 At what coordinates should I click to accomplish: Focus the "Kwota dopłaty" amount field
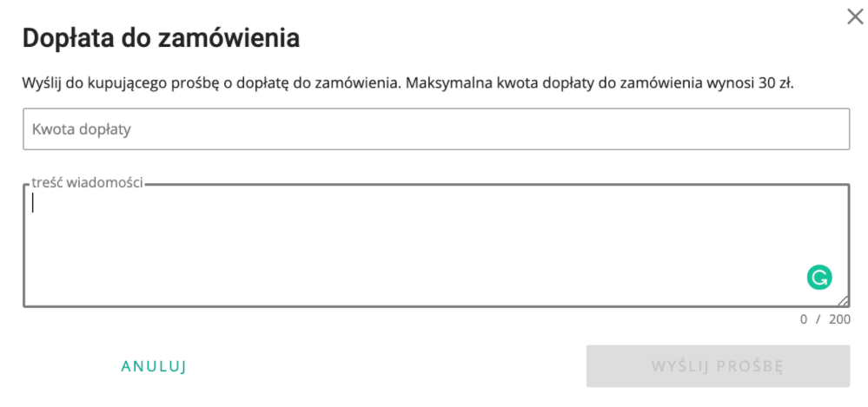click(x=436, y=129)
